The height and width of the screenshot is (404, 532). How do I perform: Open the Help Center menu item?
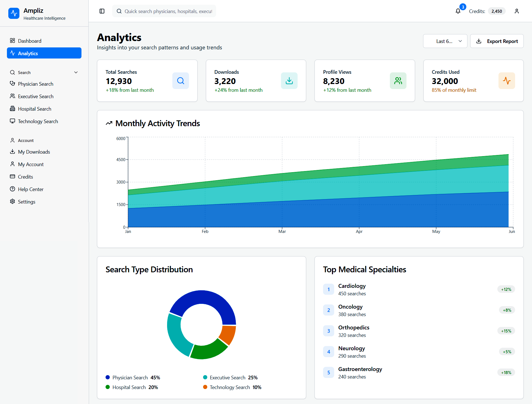pyautogui.click(x=31, y=189)
